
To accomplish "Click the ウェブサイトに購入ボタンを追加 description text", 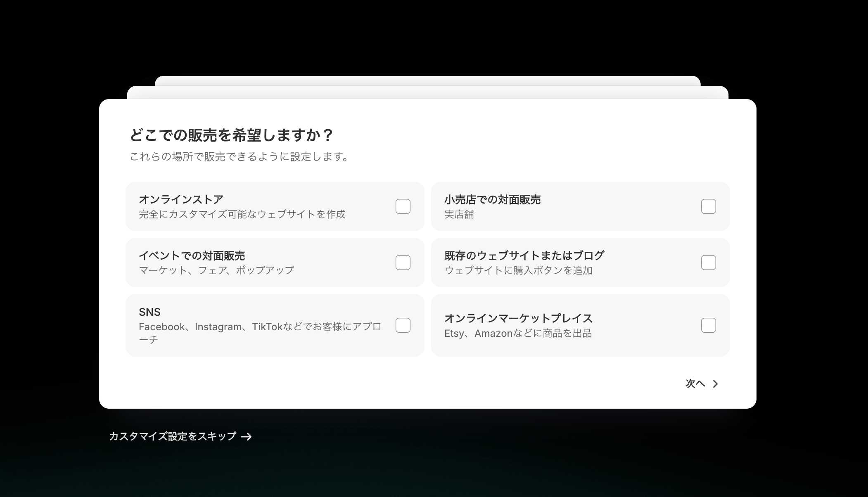I will click(518, 270).
